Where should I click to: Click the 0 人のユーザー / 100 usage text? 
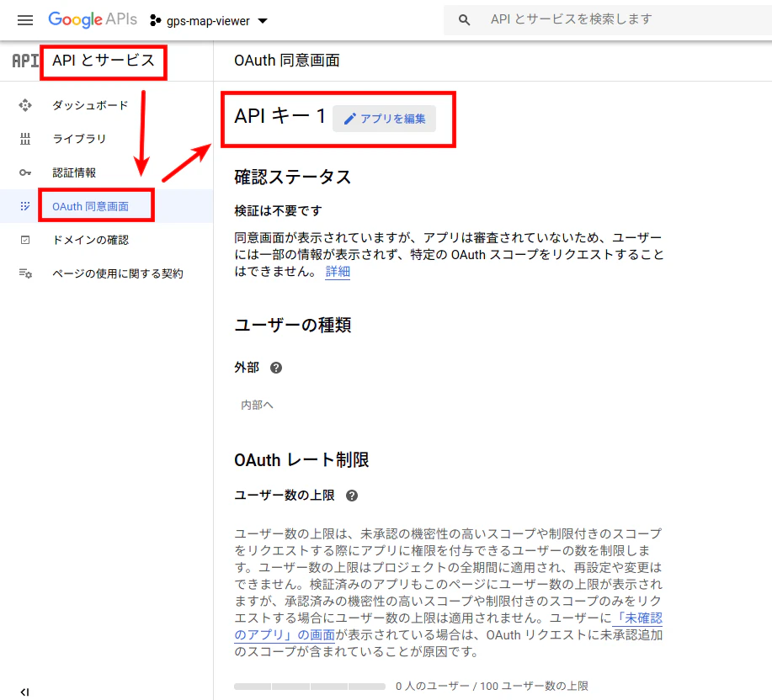(x=492, y=687)
